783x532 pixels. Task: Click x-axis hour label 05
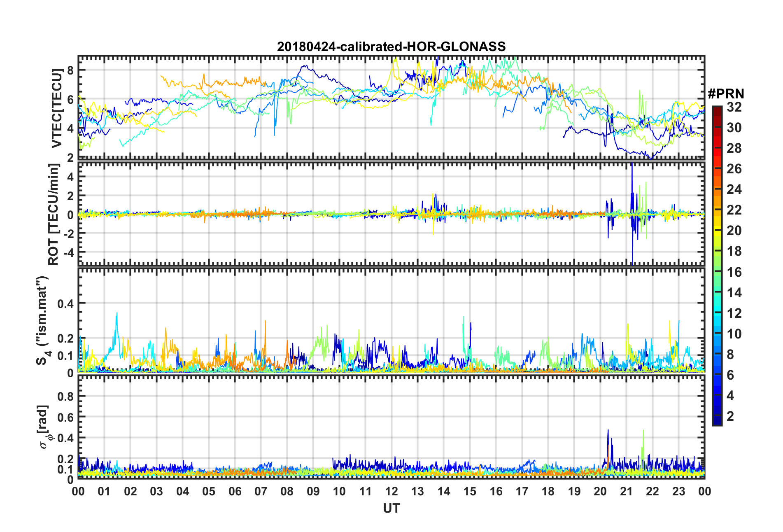coord(209,492)
